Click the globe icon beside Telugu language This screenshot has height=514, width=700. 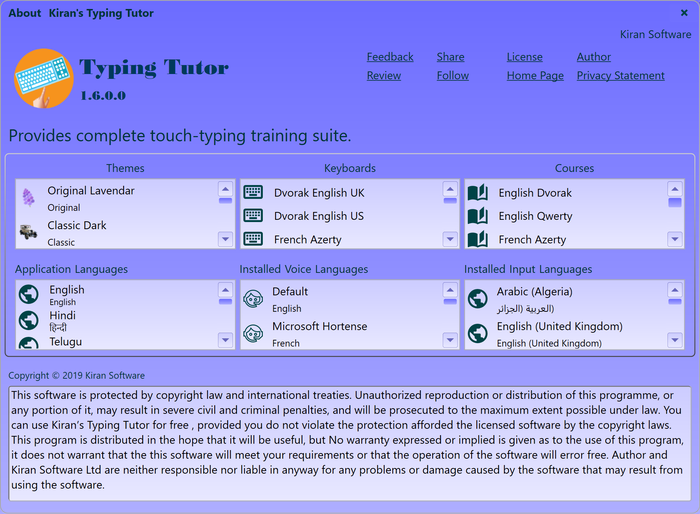[29, 343]
